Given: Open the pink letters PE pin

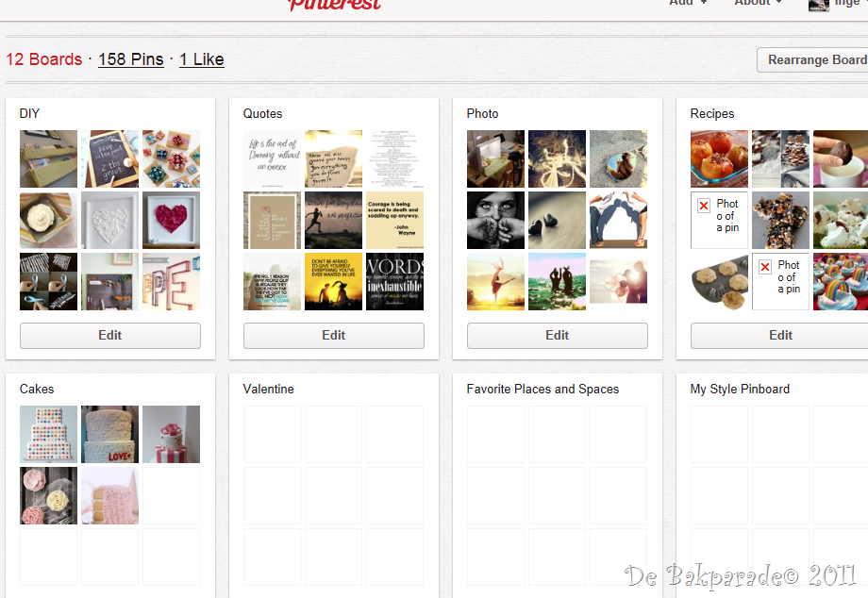Looking at the screenshot, I should (171, 282).
